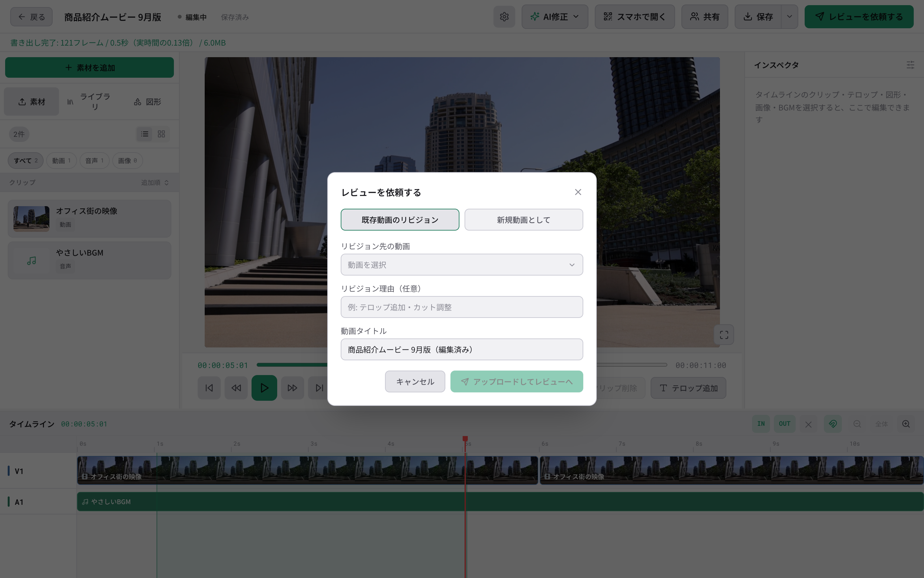Change the 追加順 sort order

tap(155, 183)
